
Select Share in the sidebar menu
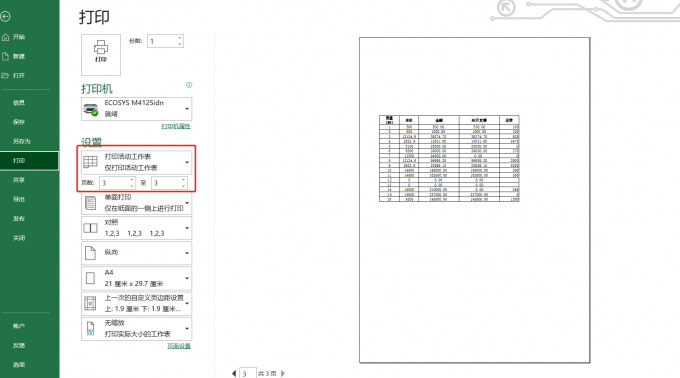pyautogui.click(x=19, y=180)
